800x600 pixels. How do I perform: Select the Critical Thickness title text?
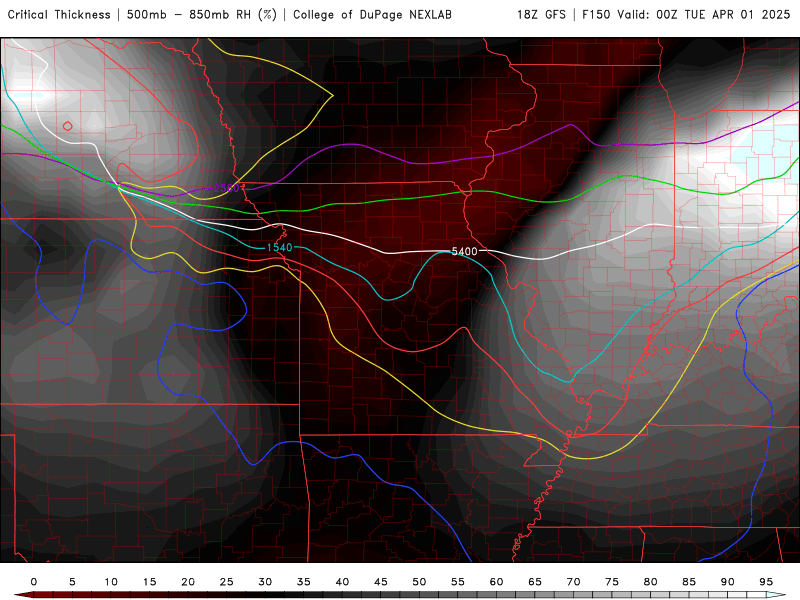coord(59,15)
